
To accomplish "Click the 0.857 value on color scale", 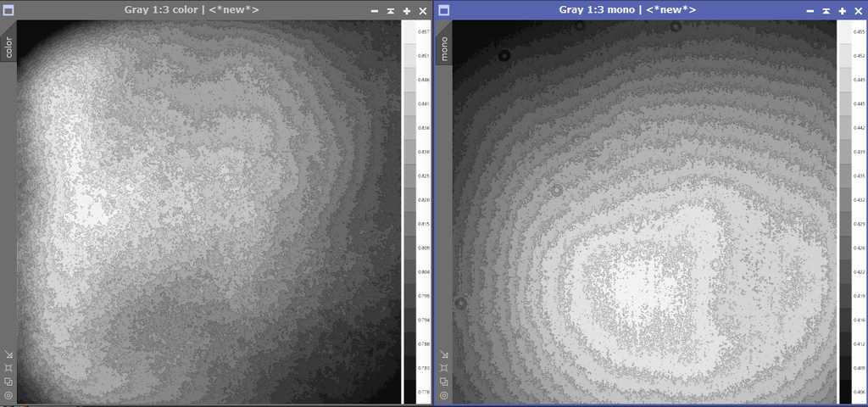I will [x=424, y=32].
